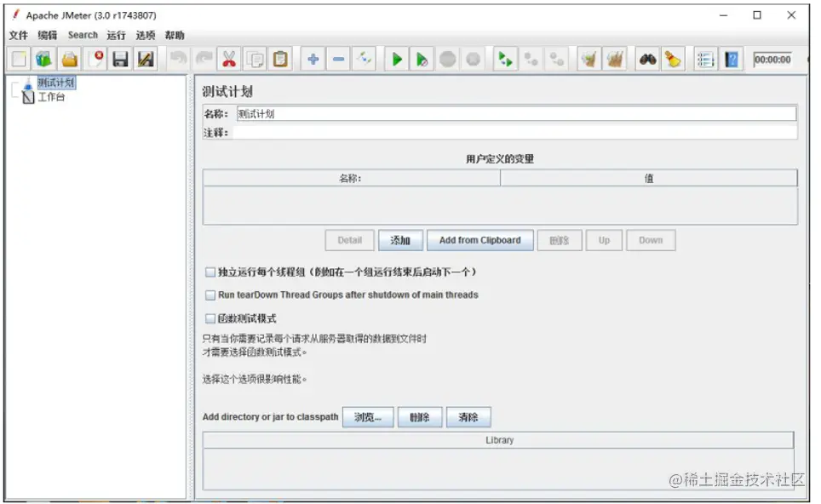The height and width of the screenshot is (504, 821).
Task: Select 测试计划 node in tree
Action: 56,83
